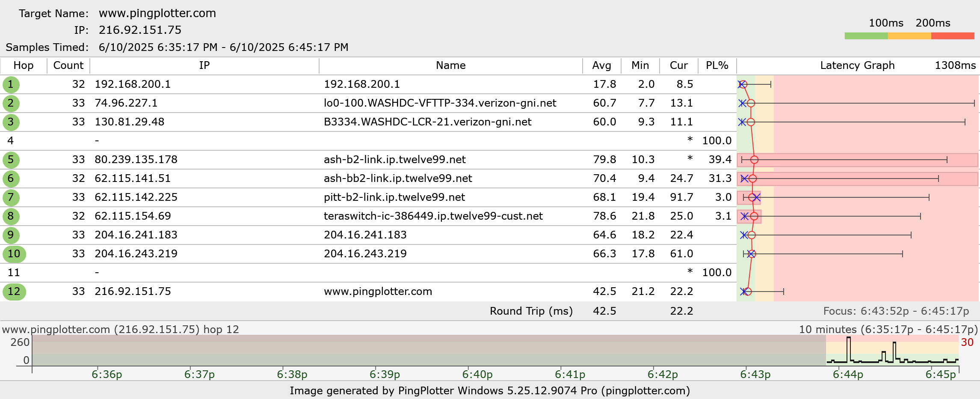This screenshot has width=980, height=399.
Task: Click the Round Trip (ms) label
Action: point(531,311)
